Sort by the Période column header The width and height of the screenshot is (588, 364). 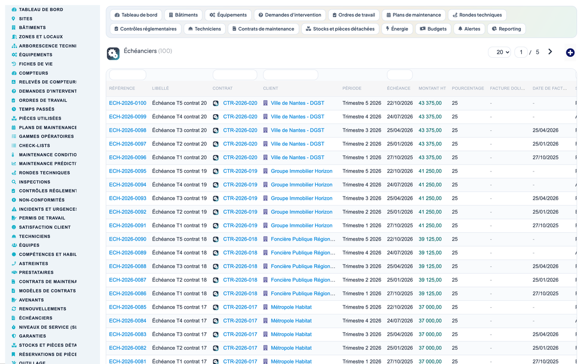352,89
